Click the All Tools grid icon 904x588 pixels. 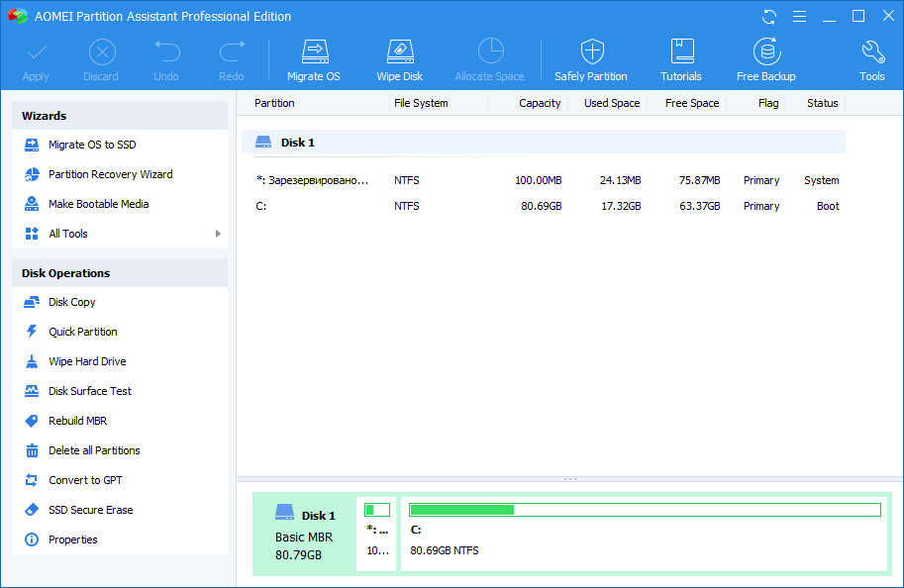point(32,234)
